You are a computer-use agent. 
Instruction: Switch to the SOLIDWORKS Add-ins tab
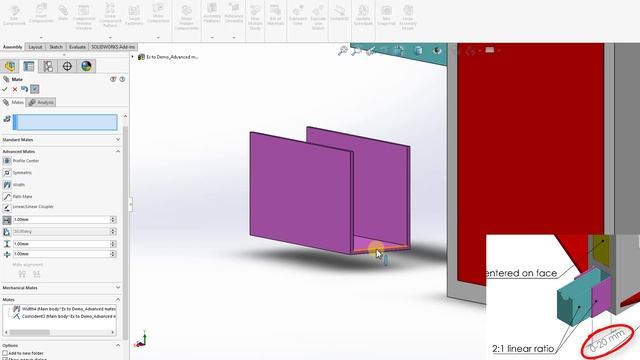click(113, 47)
